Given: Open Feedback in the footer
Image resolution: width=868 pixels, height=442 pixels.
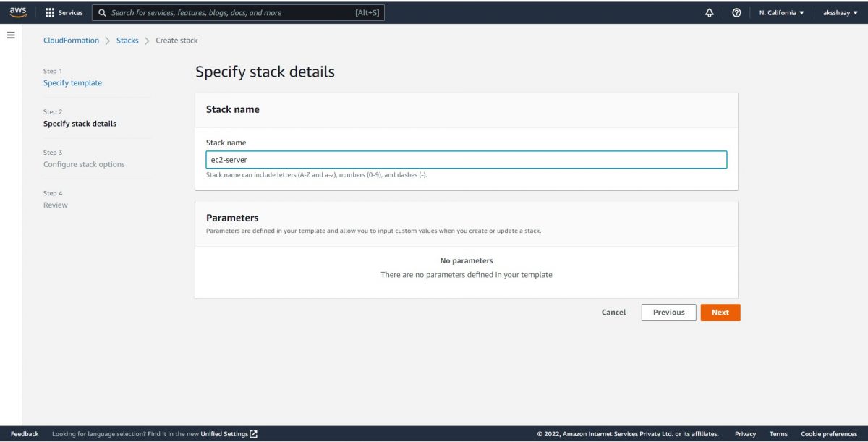Looking at the screenshot, I should [25, 434].
